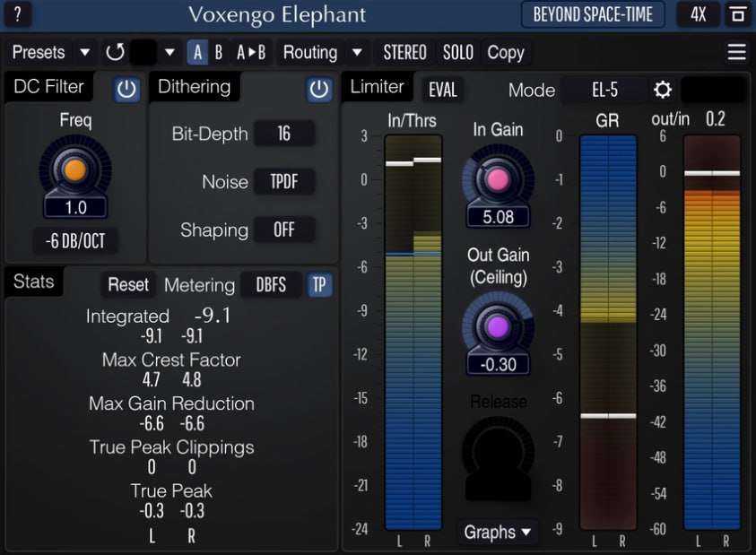
Task: Expand the Graphs dropdown
Action: (x=498, y=533)
